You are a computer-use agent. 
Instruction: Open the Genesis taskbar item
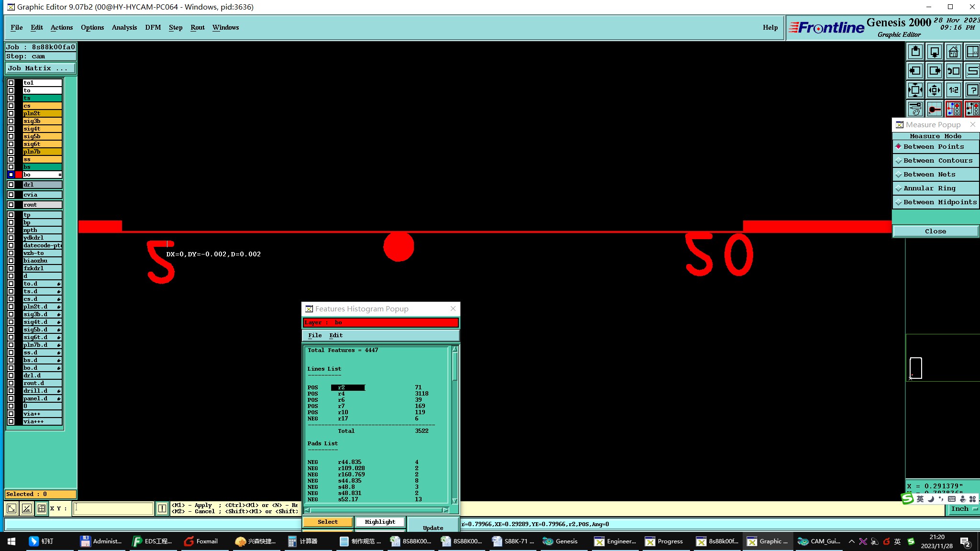(x=561, y=541)
